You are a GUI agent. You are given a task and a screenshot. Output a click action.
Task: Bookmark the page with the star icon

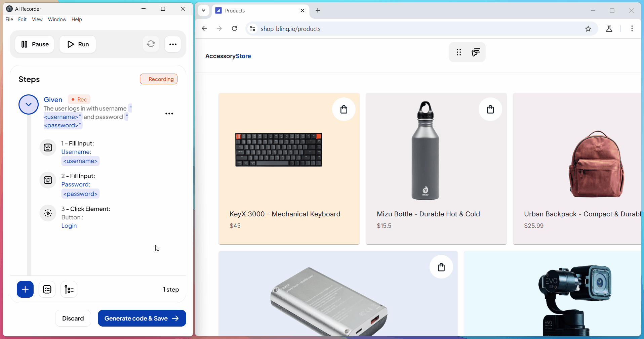[x=588, y=29]
